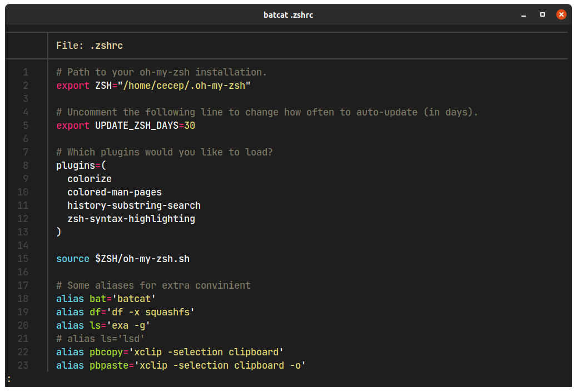
Task: Click the alias bat='batcat' line
Action: click(x=106, y=298)
